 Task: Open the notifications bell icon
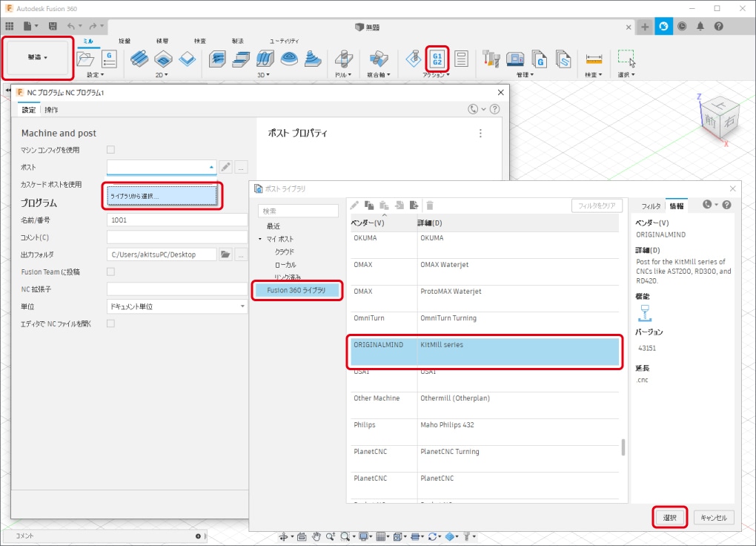700,26
